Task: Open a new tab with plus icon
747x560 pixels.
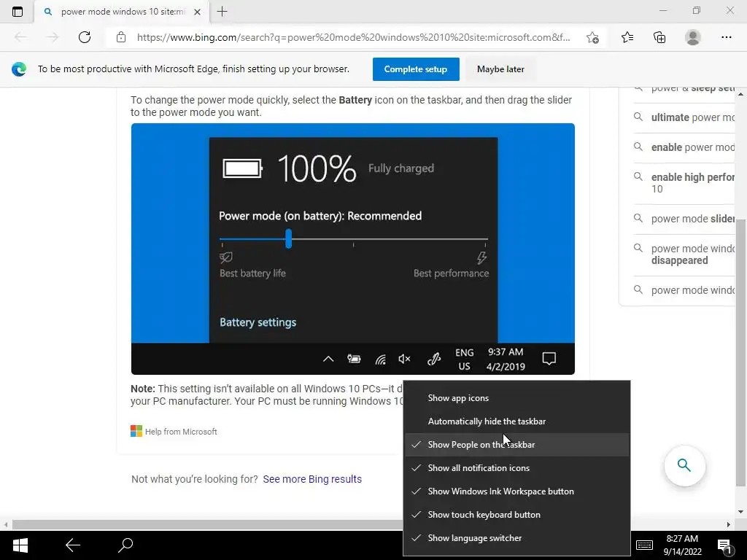Action: point(222,12)
